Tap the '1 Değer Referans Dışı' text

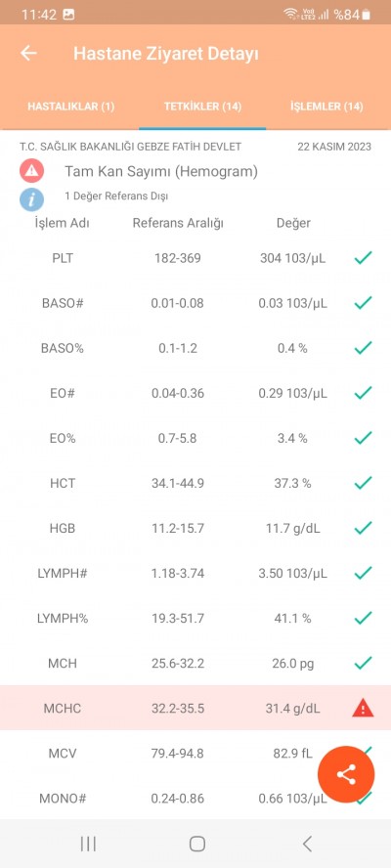[116, 195]
